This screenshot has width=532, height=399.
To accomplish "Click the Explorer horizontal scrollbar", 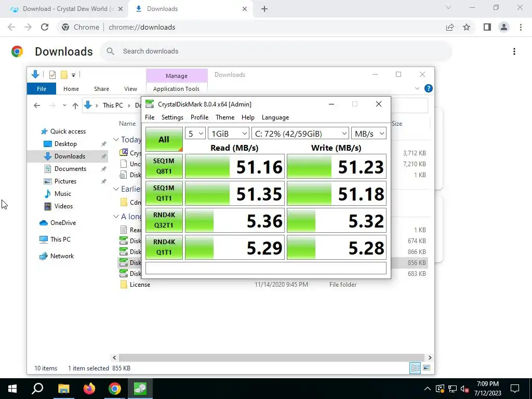I will (271, 357).
